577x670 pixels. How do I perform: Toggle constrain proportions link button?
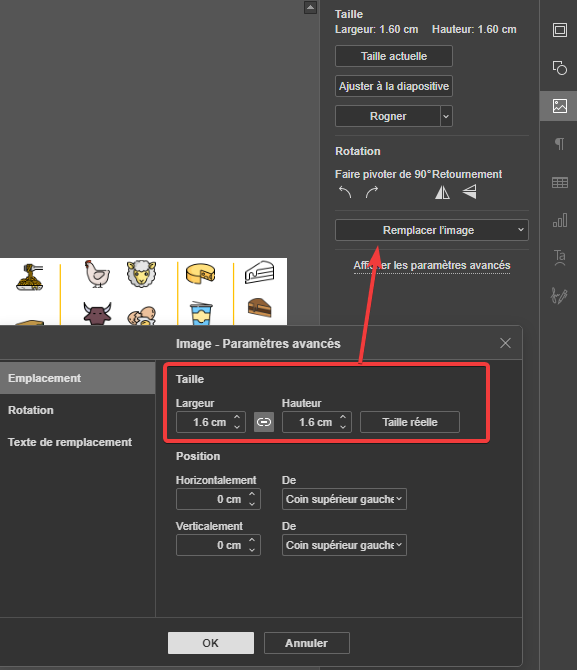(264, 422)
